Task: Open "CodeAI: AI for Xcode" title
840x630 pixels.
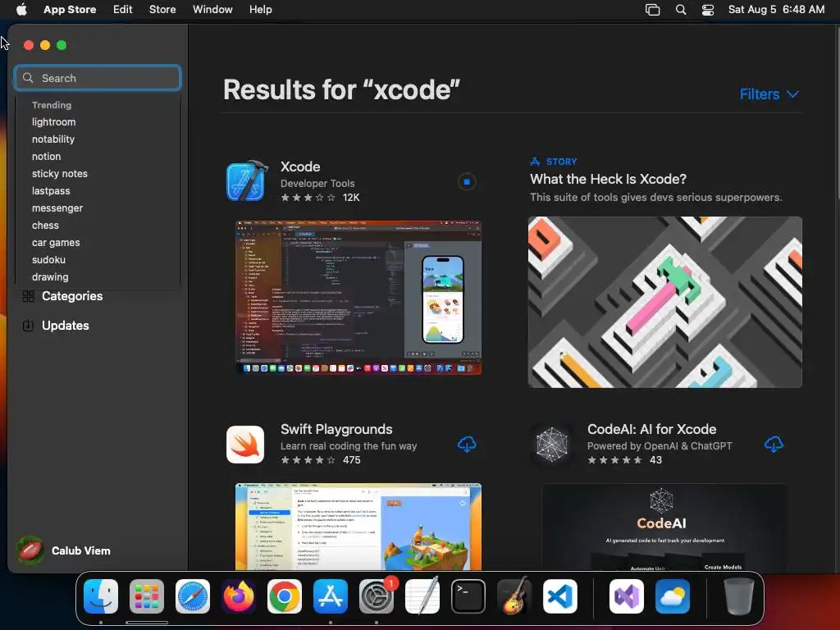Action: point(651,429)
